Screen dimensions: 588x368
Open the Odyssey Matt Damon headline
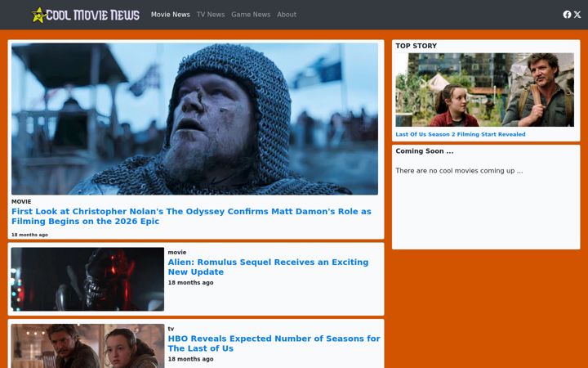click(191, 216)
